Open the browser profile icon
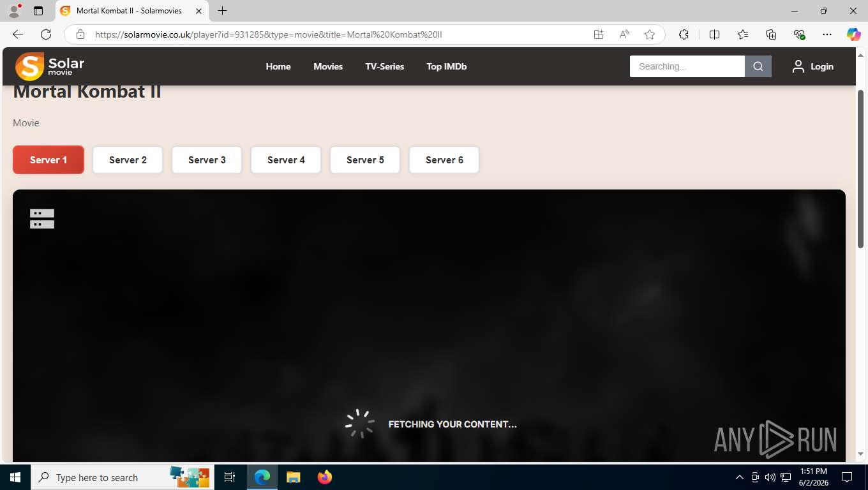Screen dimensions: 868x490 14,11
